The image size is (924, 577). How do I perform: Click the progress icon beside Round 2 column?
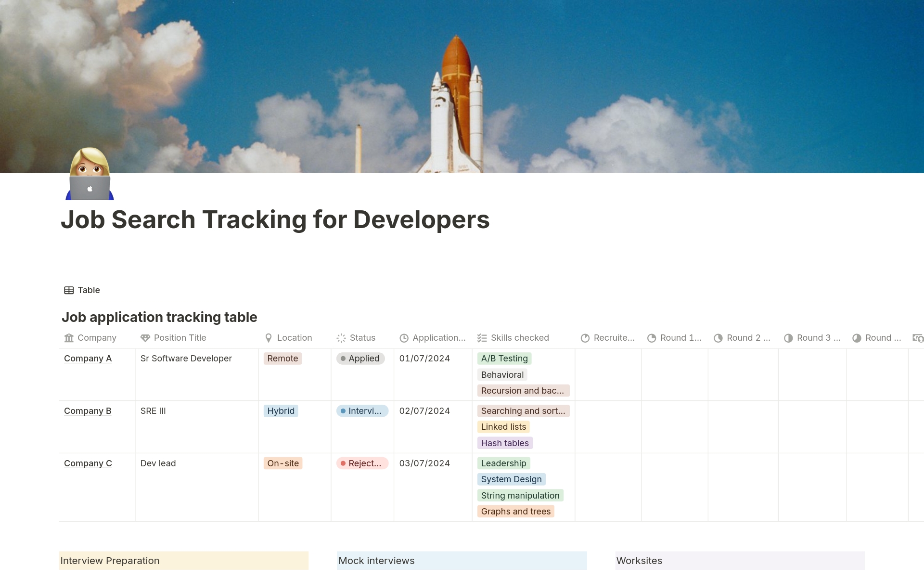pyautogui.click(x=718, y=338)
